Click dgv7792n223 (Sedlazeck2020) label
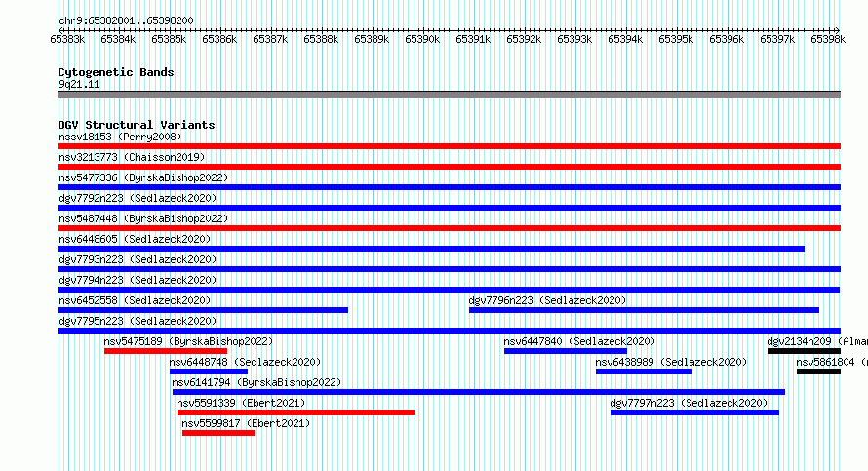Viewport: 868px width, 471px height. (138, 198)
